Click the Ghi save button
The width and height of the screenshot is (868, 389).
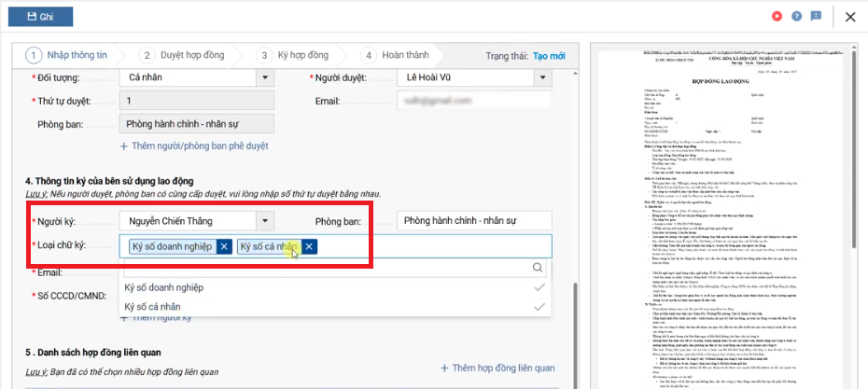click(x=40, y=17)
